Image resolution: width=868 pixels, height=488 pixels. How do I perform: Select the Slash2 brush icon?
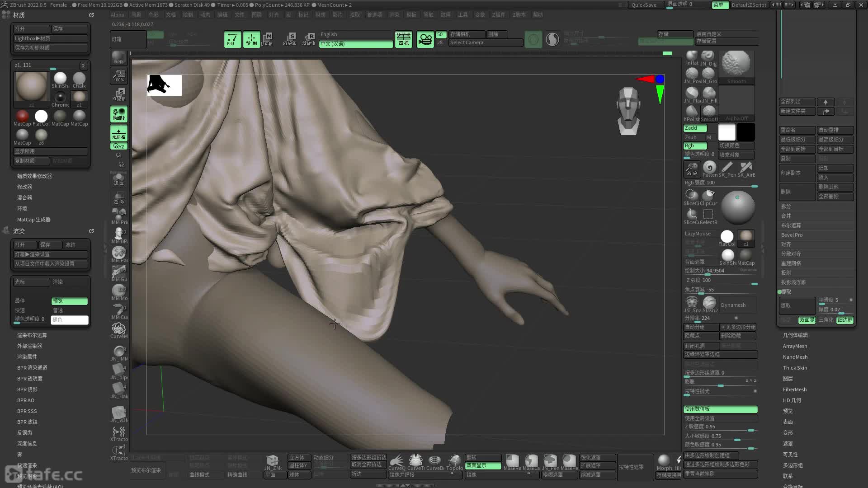pyautogui.click(x=710, y=305)
